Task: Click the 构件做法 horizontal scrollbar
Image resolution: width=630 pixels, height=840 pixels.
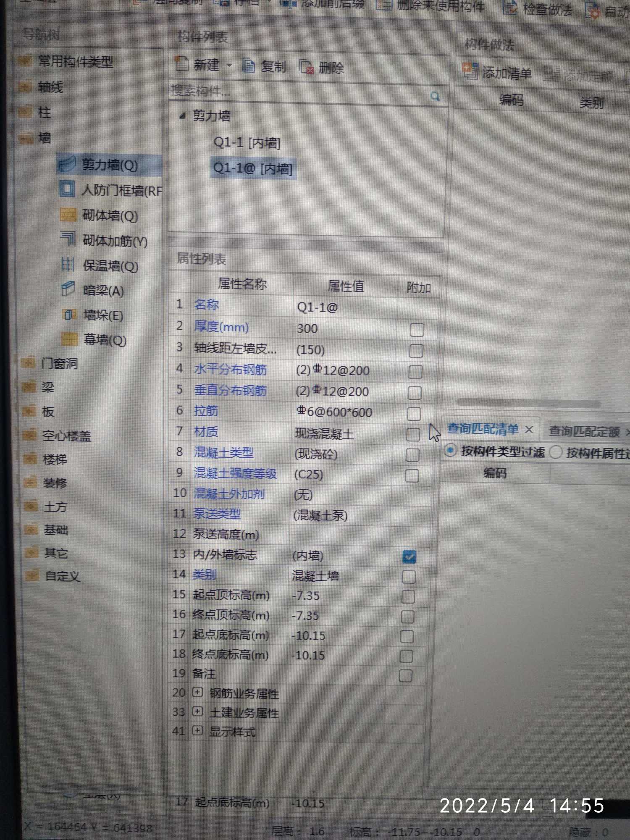Action: click(x=528, y=402)
